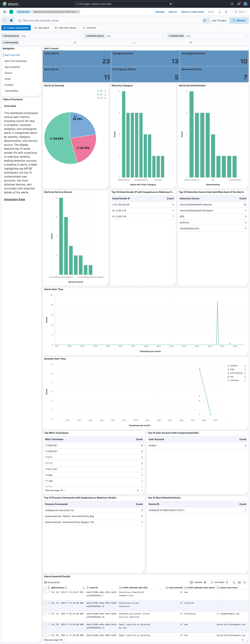
Task: Select Incident in the Navigation panel
Action: [9, 85]
